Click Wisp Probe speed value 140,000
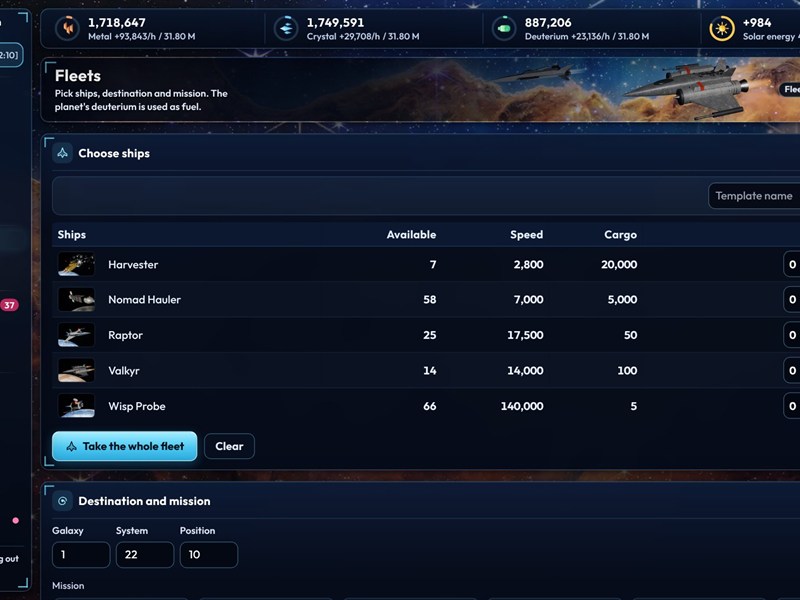800x600 pixels. point(522,406)
